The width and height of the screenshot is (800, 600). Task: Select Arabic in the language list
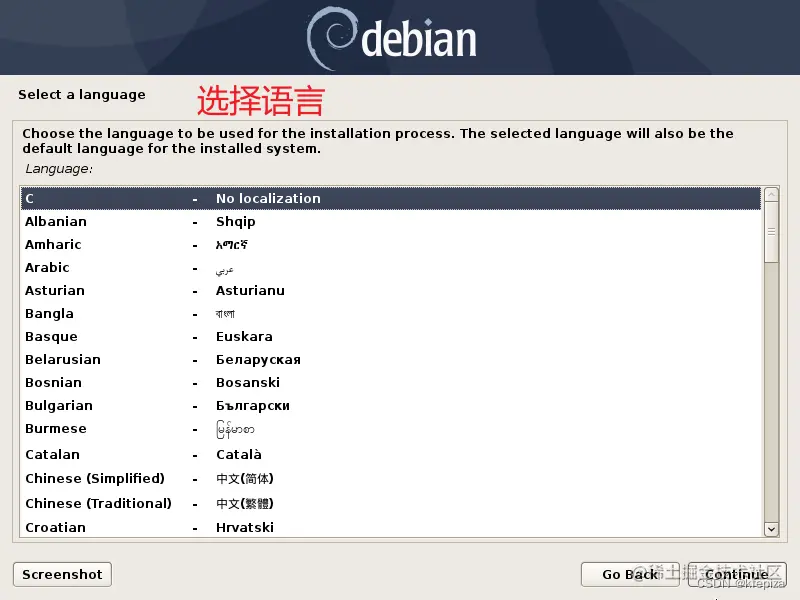click(x=391, y=267)
